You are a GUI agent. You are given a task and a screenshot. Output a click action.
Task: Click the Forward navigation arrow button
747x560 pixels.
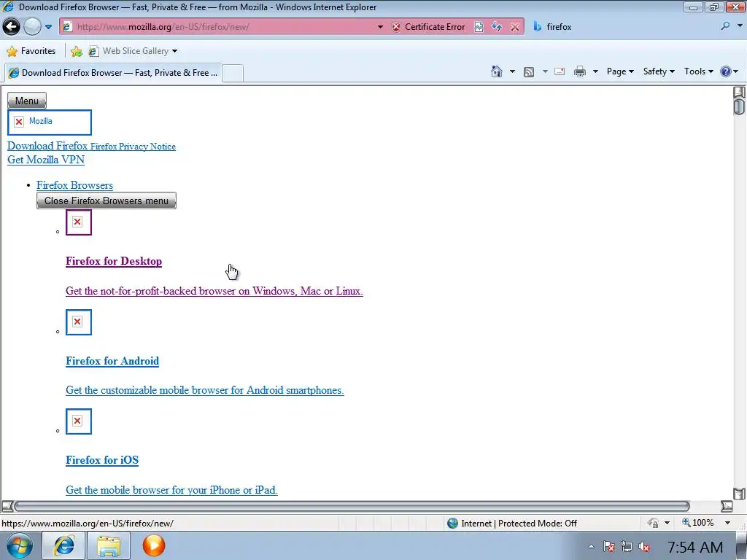click(x=32, y=27)
